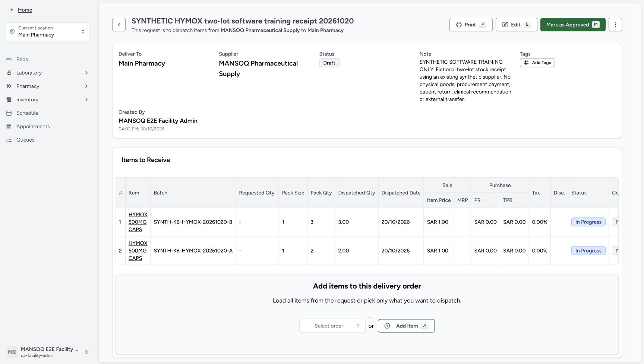This screenshot has width=644, height=364.
Task: Open the Current Location selector
Action: (x=48, y=32)
